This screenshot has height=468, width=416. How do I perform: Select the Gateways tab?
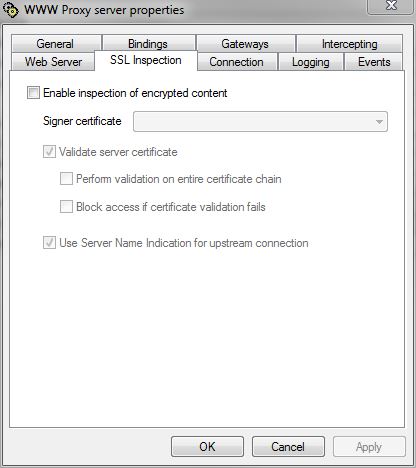246,43
